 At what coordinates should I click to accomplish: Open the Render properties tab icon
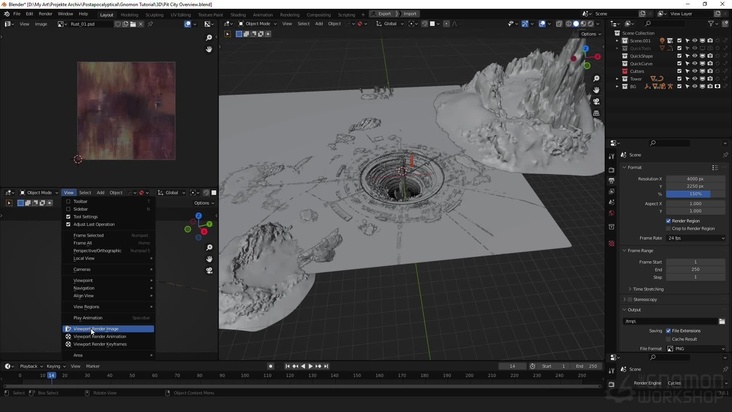point(612,170)
